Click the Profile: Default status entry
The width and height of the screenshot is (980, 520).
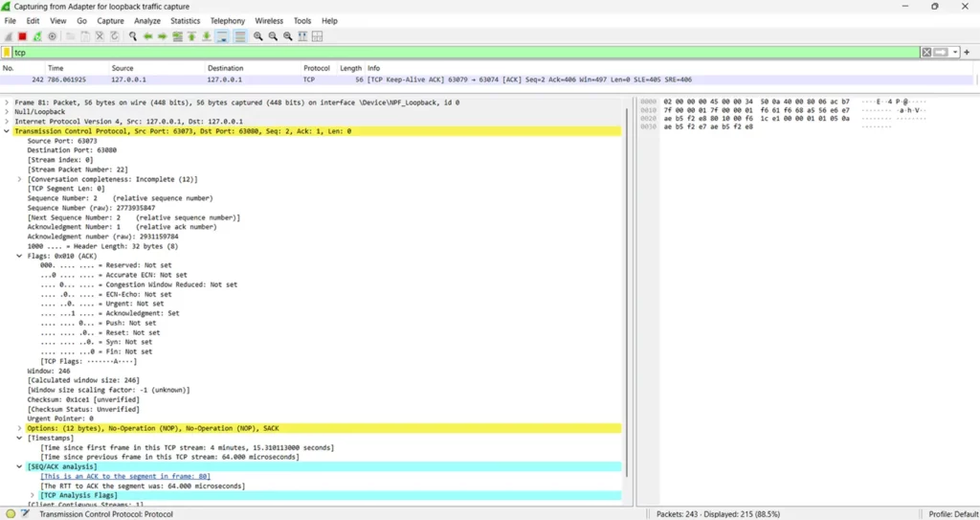coord(953,514)
